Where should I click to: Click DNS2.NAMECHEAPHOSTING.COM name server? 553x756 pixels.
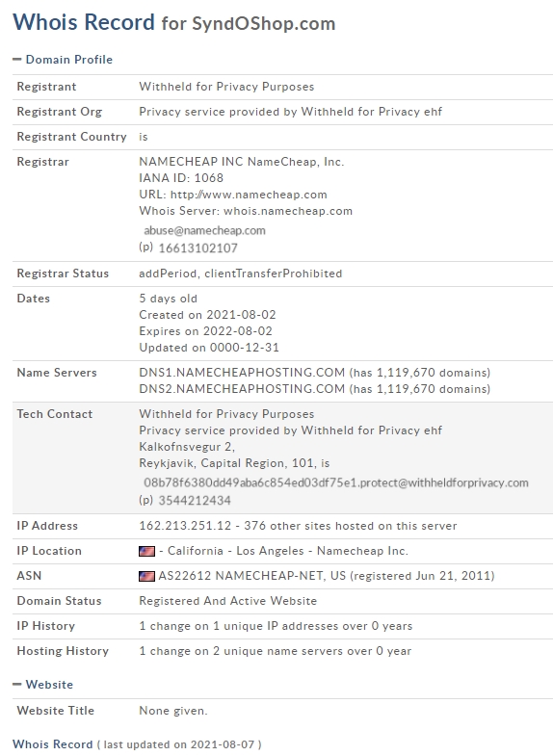tap(242, 389)
